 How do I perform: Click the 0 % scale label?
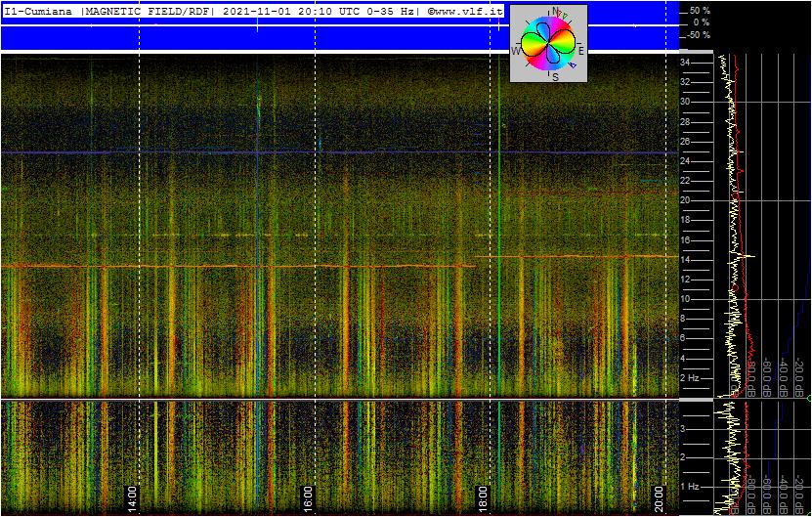tap(702, 22)
